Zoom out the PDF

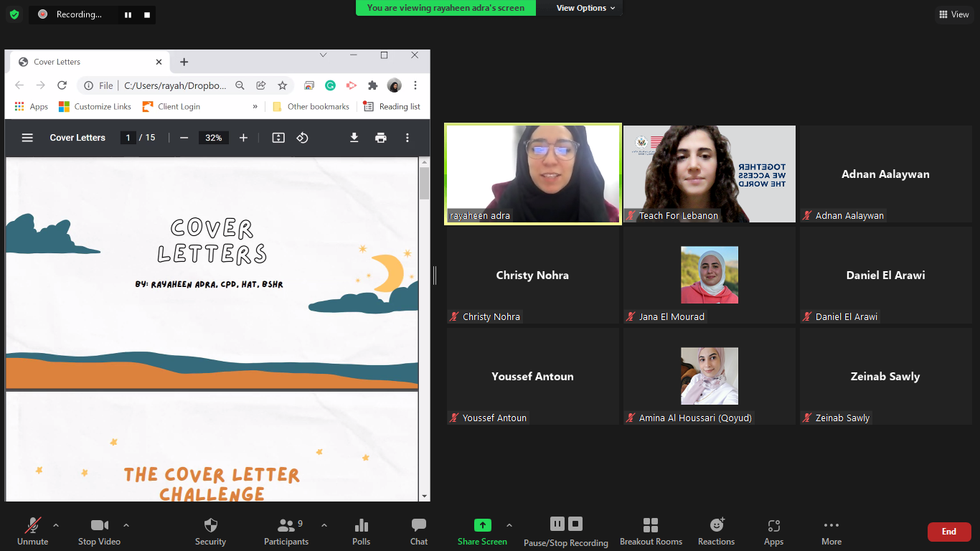point(184,138)
